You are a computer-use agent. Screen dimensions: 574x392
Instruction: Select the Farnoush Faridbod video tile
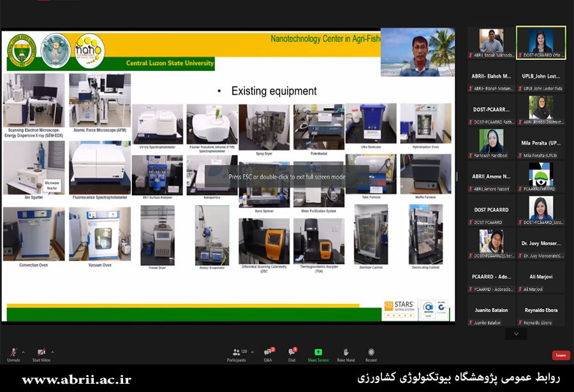491,143
